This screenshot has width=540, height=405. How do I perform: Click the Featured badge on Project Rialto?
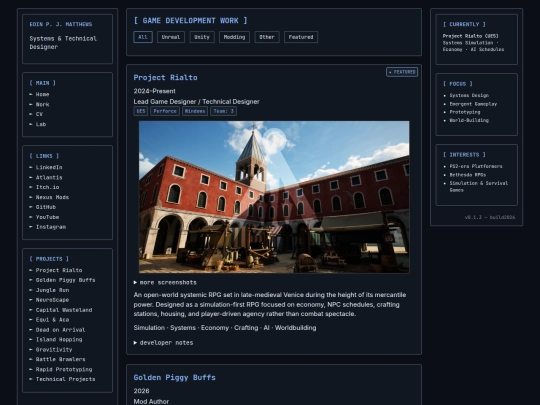click(x=402, y=72)
